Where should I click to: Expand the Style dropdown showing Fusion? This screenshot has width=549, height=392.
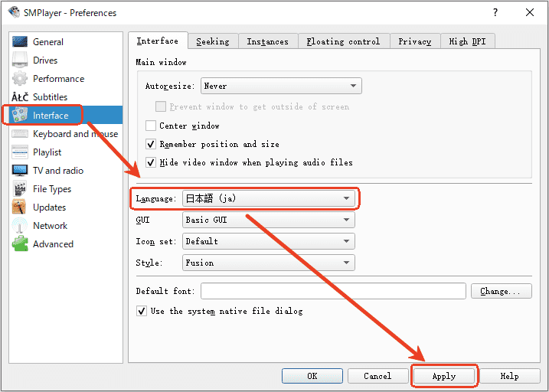269,263
